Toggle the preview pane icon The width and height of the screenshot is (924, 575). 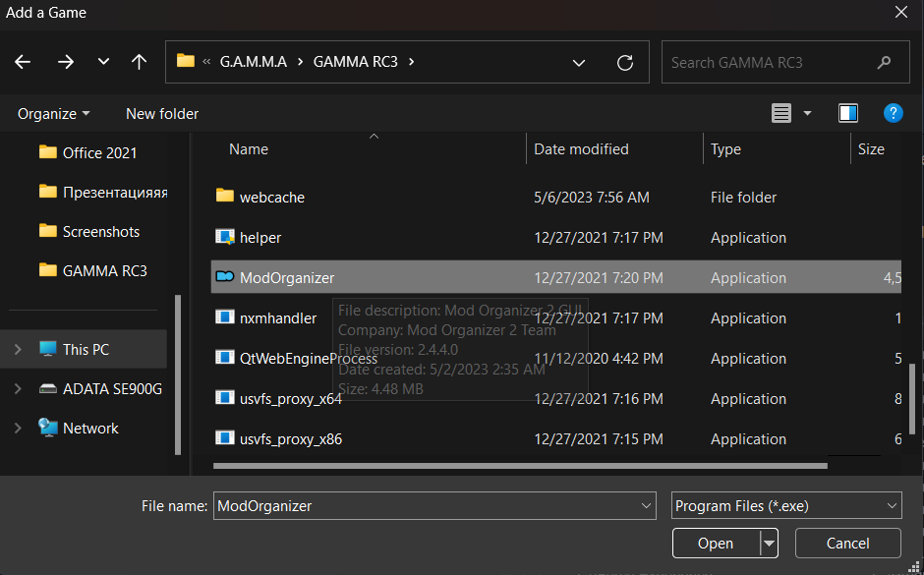(847, 113)
